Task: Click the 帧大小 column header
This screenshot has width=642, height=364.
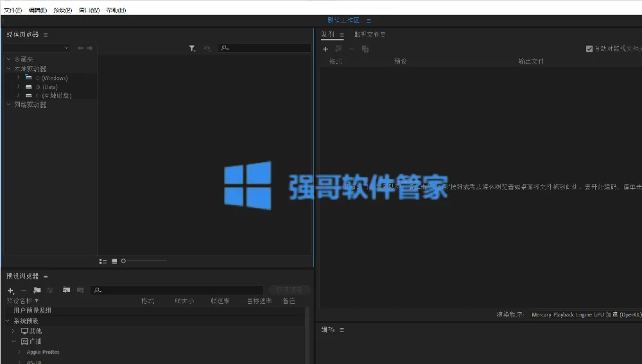Action: (184, 301)
